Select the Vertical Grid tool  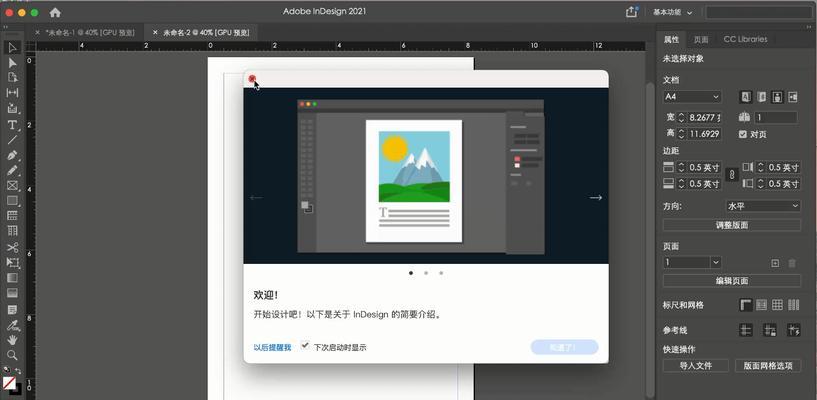(13, 231)
